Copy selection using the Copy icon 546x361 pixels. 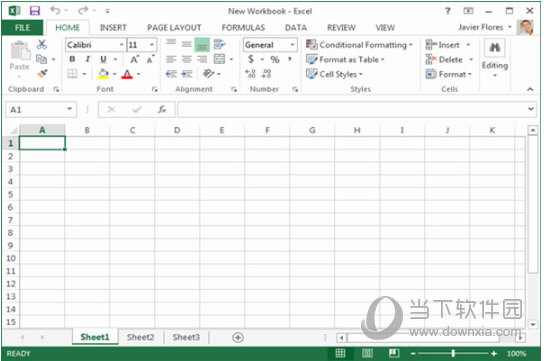(41, 59)
